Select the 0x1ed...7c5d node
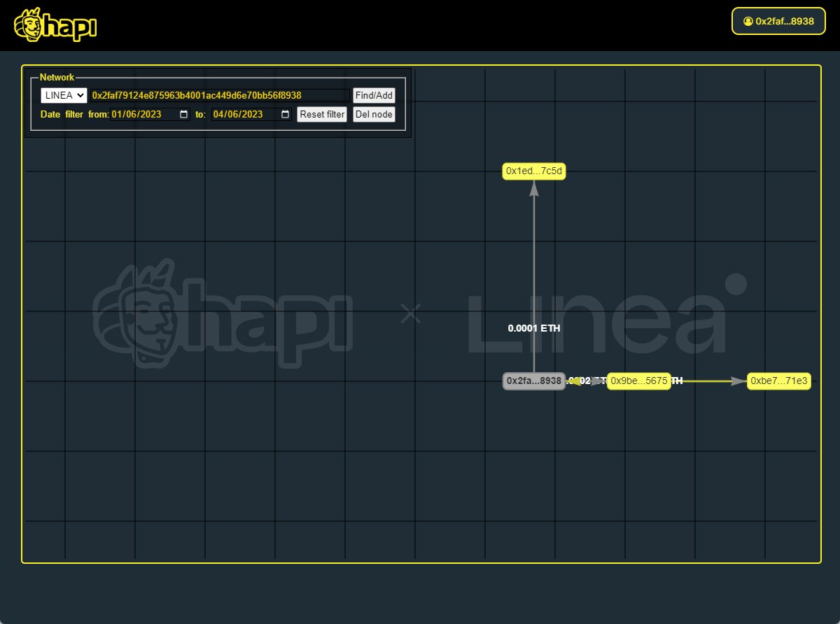 tap(534, 171)
